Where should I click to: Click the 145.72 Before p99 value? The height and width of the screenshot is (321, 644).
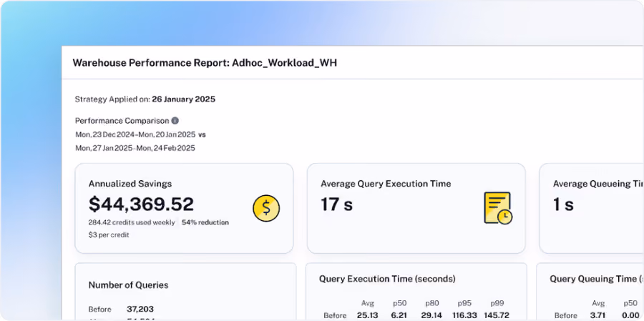pos(497,315)
